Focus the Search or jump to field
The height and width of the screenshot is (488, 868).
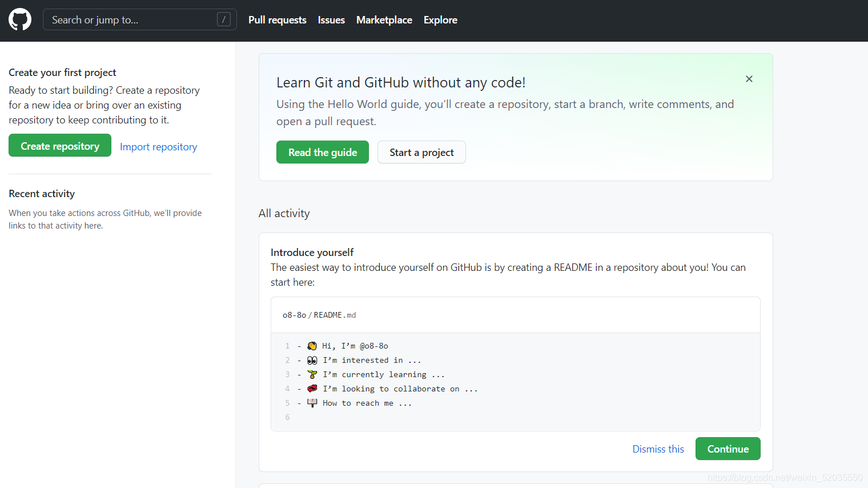click(x=140, y=19)
